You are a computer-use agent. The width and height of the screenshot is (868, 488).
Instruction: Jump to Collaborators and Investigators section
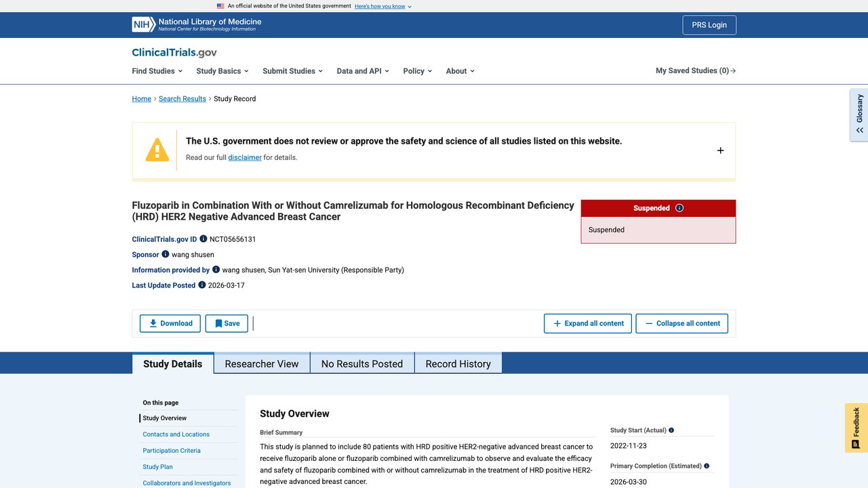(x=186, y=483)
